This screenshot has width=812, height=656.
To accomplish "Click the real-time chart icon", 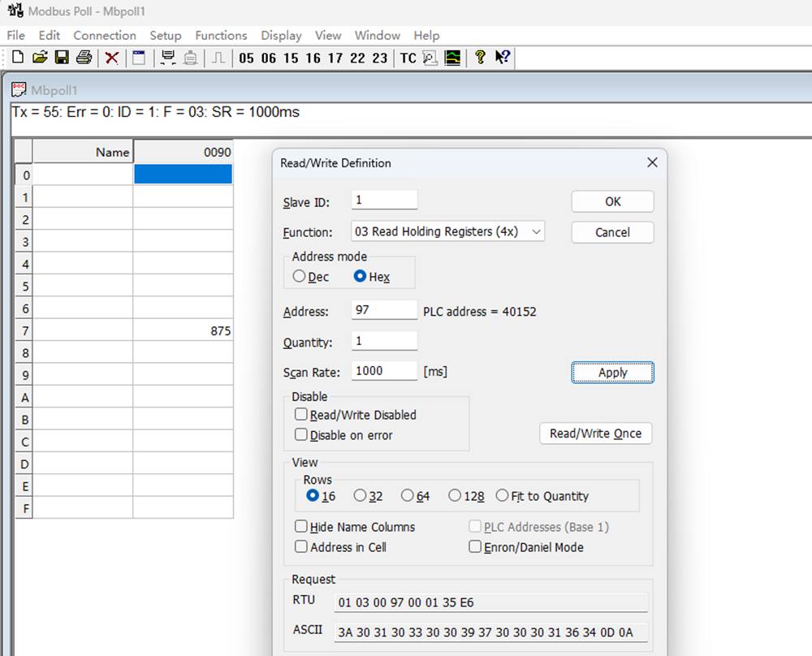I will coord(452,58).
